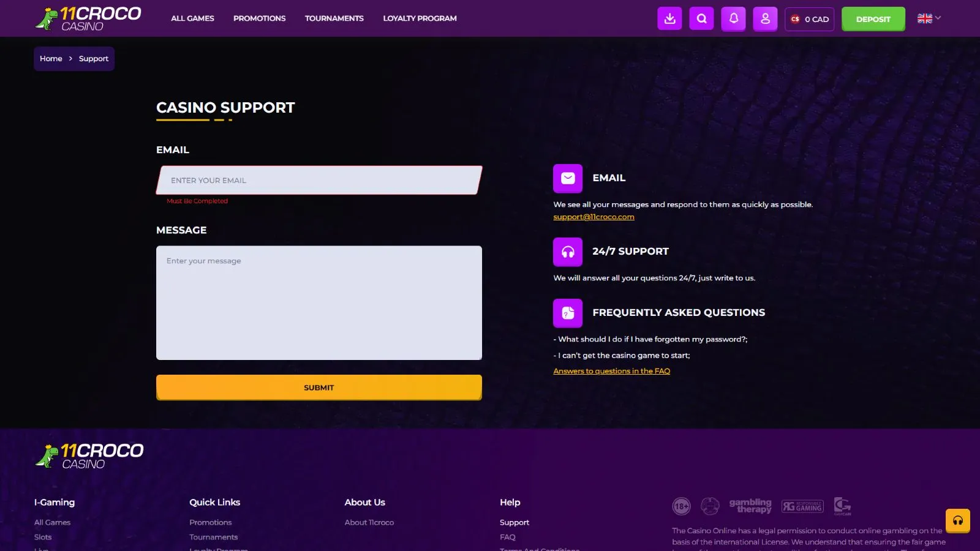Image resolution: width=980 pixels, height=551 pixels.
Task: Open the notifications bell icon
Action: (733, 18)
